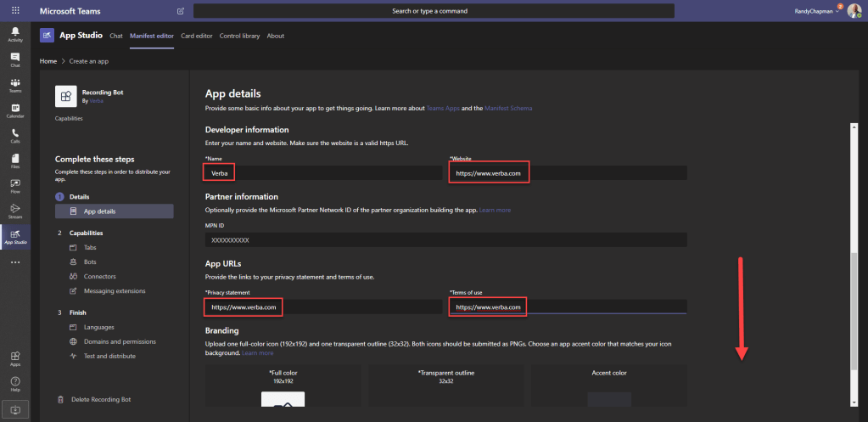
Task: Open Calls in the sidebar
Action: (x=14, y=136)
